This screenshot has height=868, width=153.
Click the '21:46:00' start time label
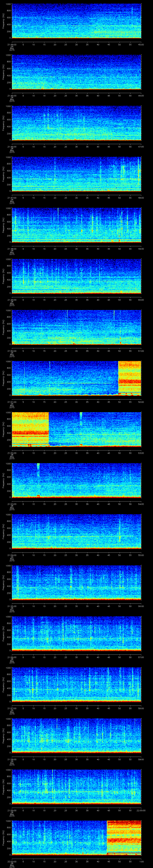point(12,147)
